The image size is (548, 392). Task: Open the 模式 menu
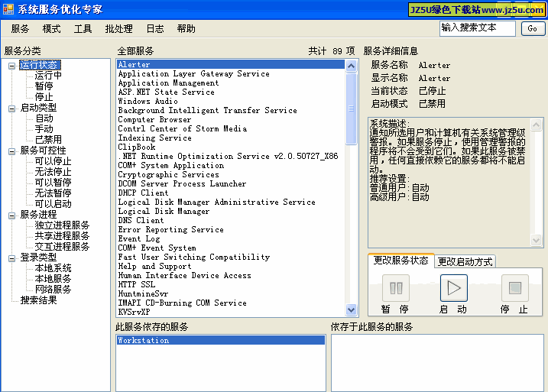[x=51, y=28]
